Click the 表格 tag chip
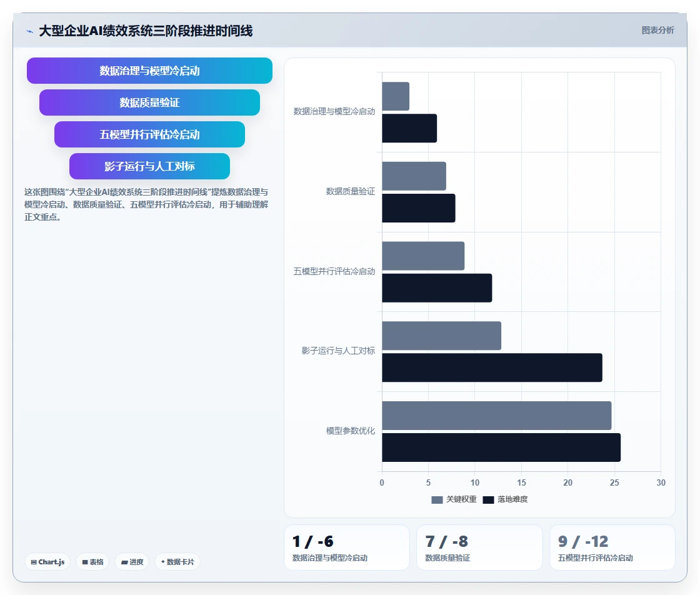 [x=92, y=562]
